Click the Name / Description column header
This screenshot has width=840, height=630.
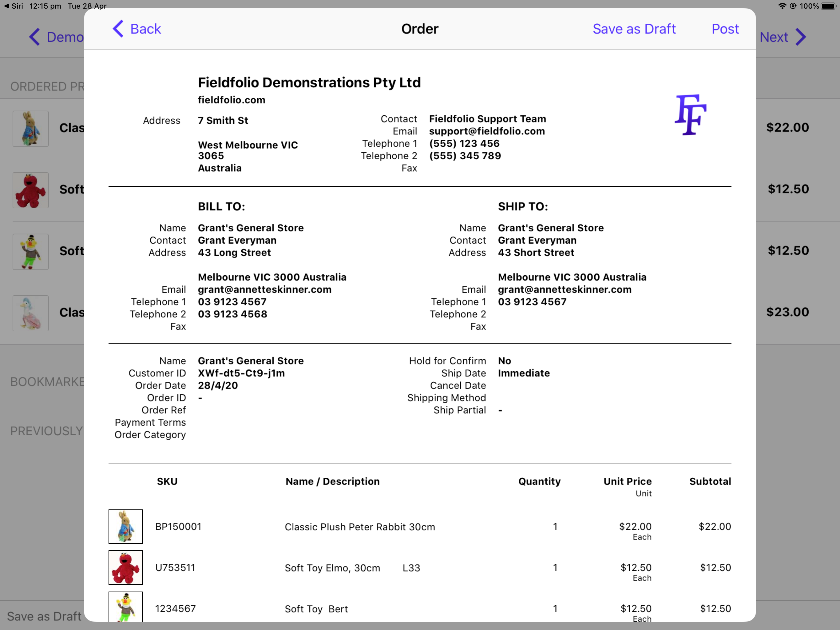point(332,481)
